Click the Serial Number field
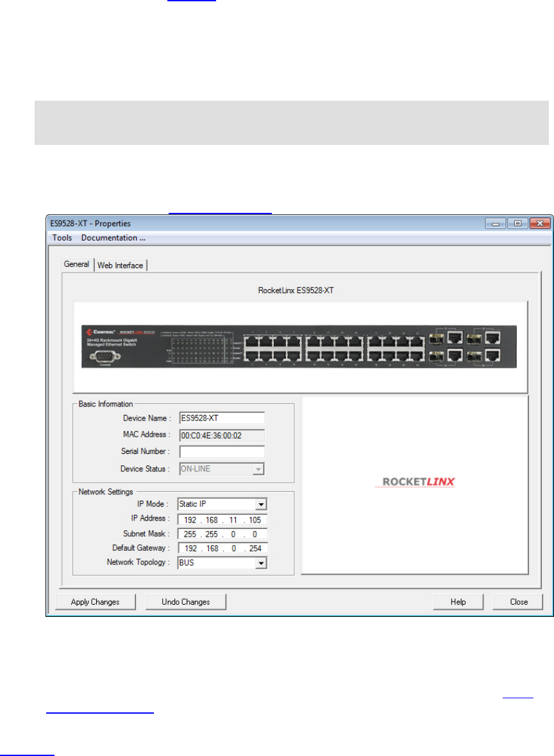554x756 pixels. 222,452
